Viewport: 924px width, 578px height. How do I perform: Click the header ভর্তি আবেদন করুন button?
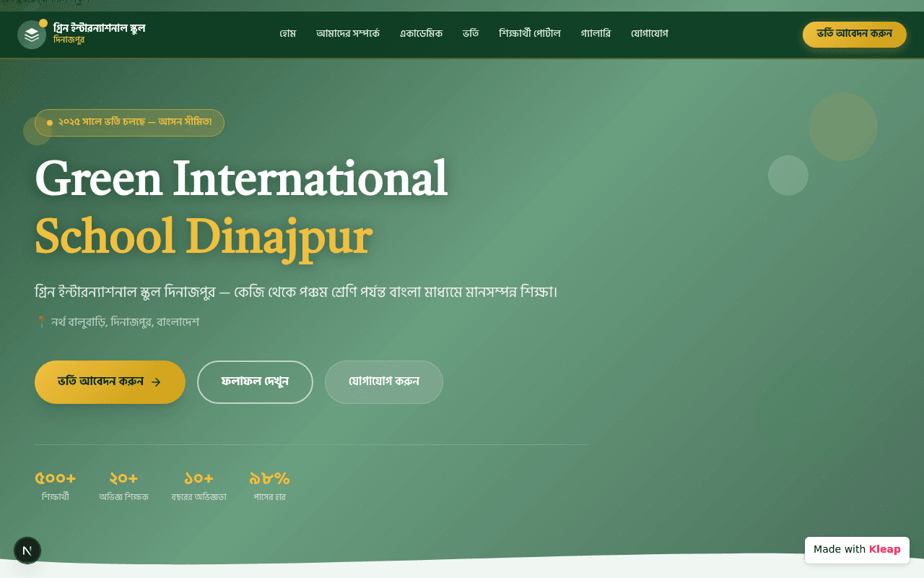tap(855, 35)
